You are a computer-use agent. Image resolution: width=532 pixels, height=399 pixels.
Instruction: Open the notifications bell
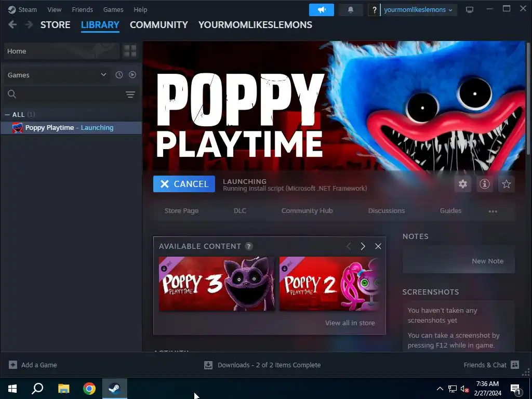351,10
